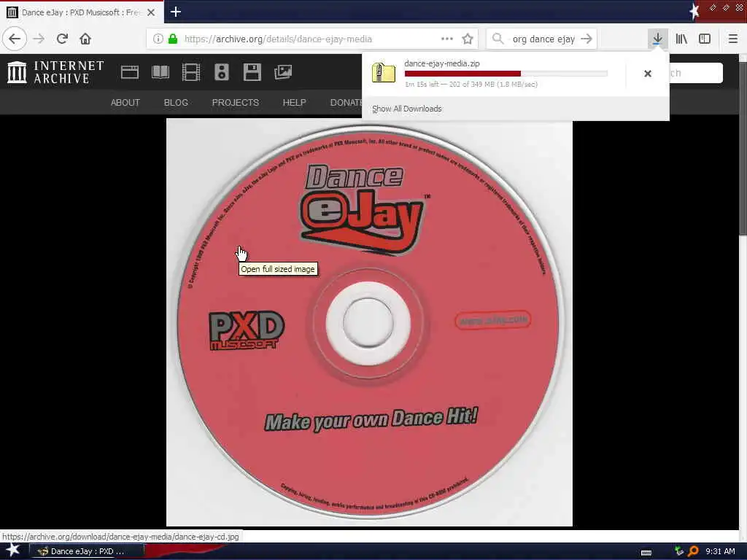Image resolution: width=747 pixels, height=560 pixels.
Task: Click the magnifier tray icon
Action: point(693,551)
